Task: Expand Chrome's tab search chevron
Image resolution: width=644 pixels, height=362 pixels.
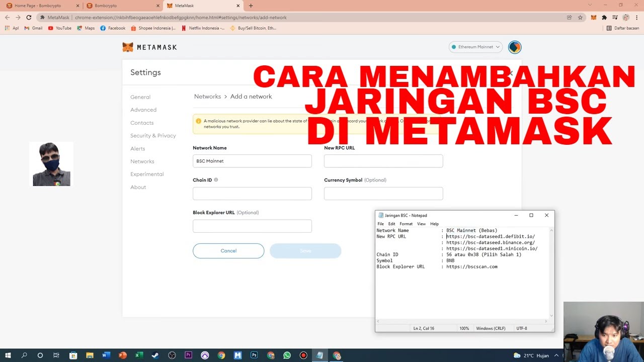Action: coord(590,5)
